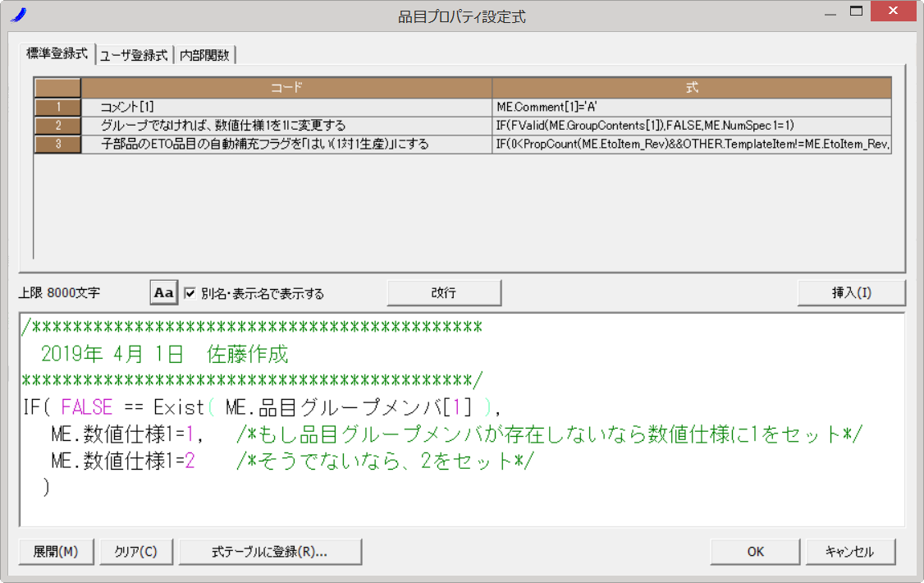This screenshot has width=924, height=583.
Task: Click the table's top-left corner header cell
Action: [x=57, y=88]
